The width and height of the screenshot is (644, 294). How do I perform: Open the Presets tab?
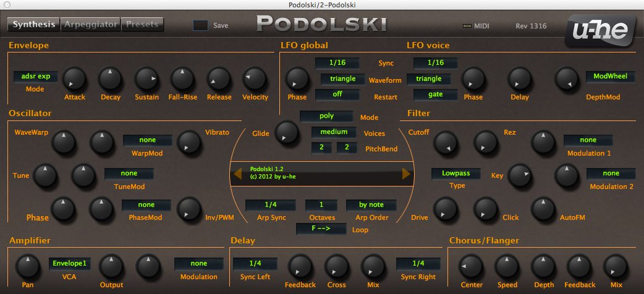142,25
